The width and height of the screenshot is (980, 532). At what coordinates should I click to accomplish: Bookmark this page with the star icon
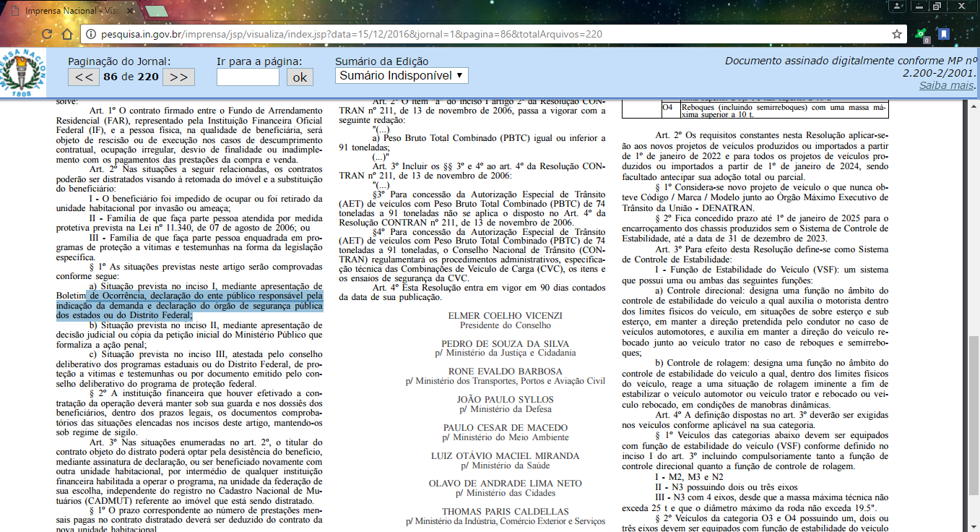896,34
